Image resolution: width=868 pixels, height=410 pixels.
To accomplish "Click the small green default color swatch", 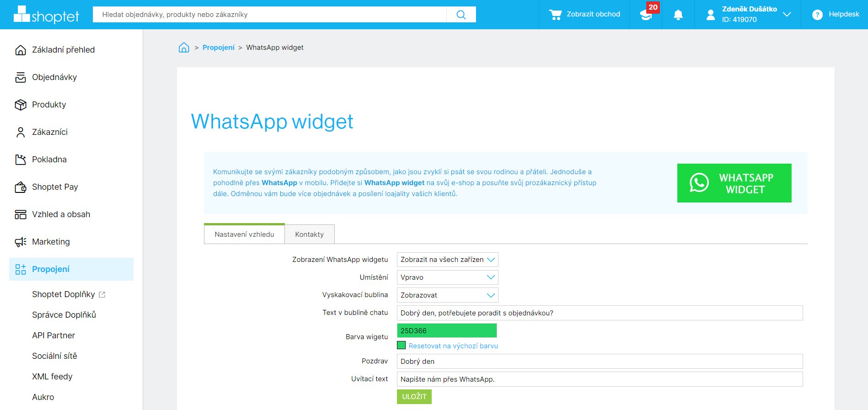I will pyautogui.click(x=402, y=346).
